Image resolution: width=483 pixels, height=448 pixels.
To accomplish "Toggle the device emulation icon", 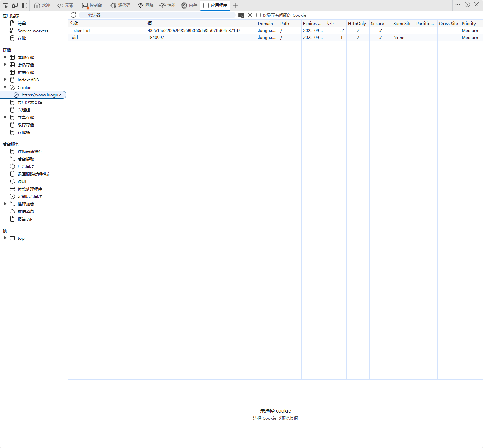I will (x=15, y=5).
